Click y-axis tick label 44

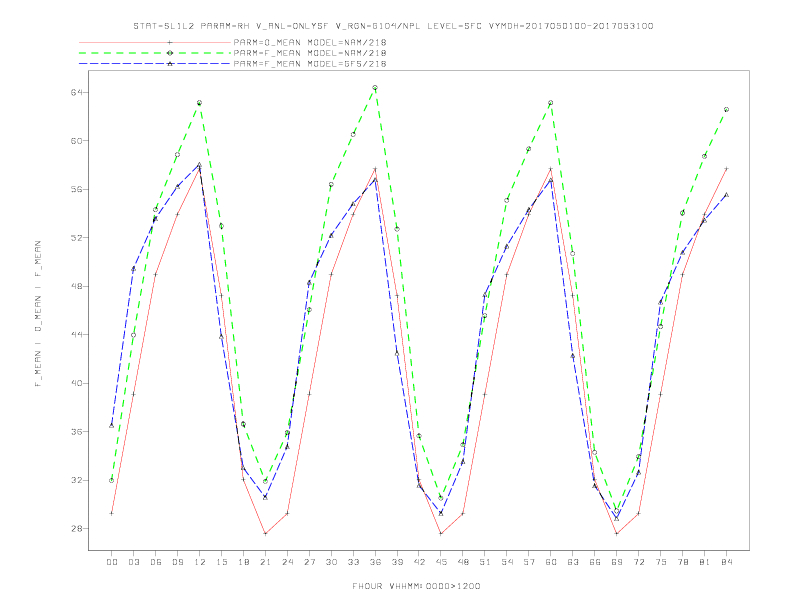coord(76,335)
